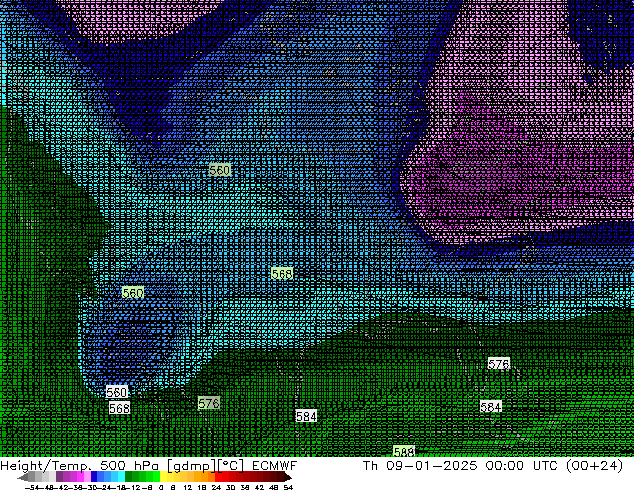The width and height of the screenshot is (634, 490).
Task: Click the "UTC" label
Action: pyautogui.click(x=545, y=466)
